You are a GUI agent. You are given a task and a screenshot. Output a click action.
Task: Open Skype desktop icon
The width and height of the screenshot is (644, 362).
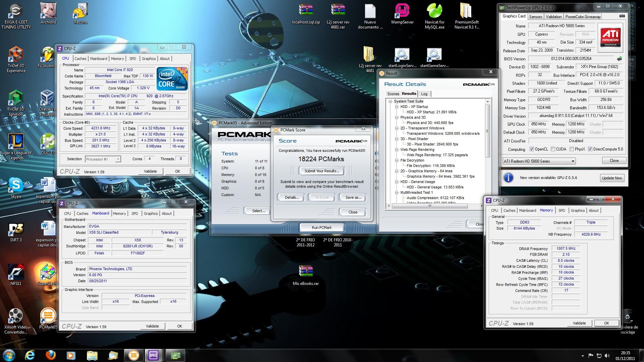point(16,188)
